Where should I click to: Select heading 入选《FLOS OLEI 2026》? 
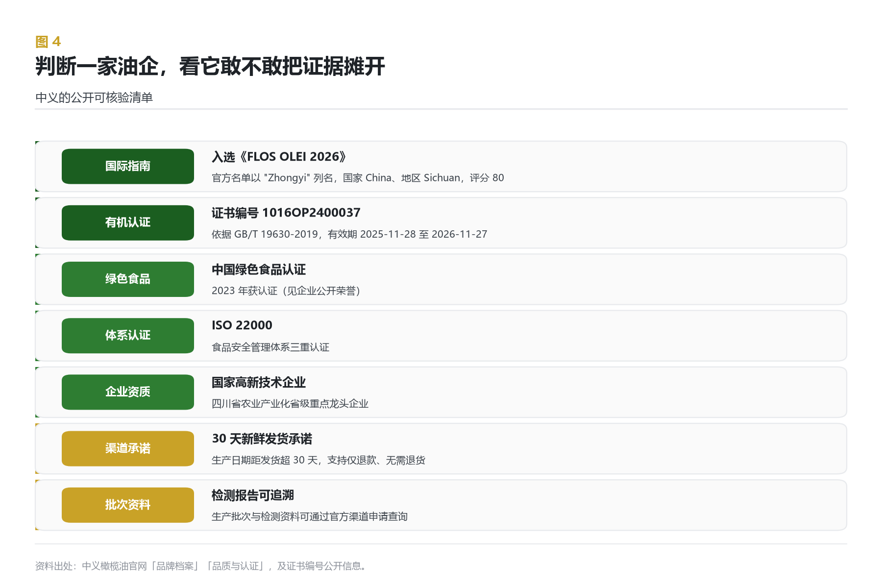(x=280, y=157)
